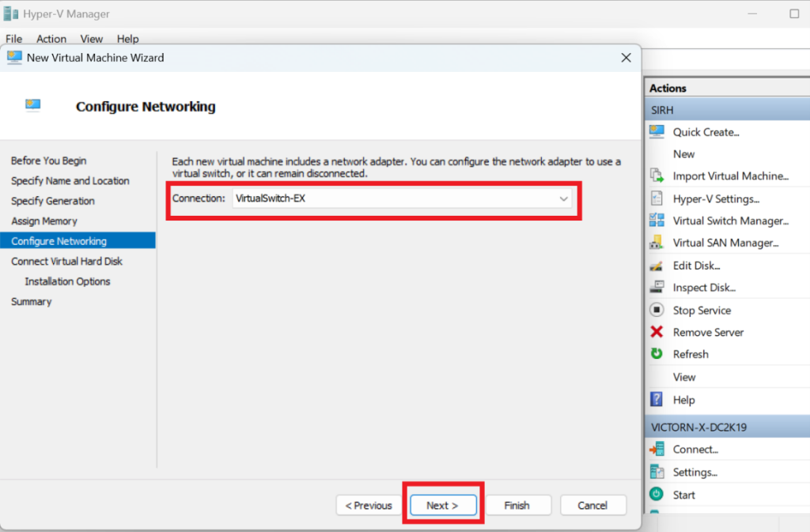The image size is (810, 532).
Task: Click the green Refresh icon
Action: click(657, 354)
